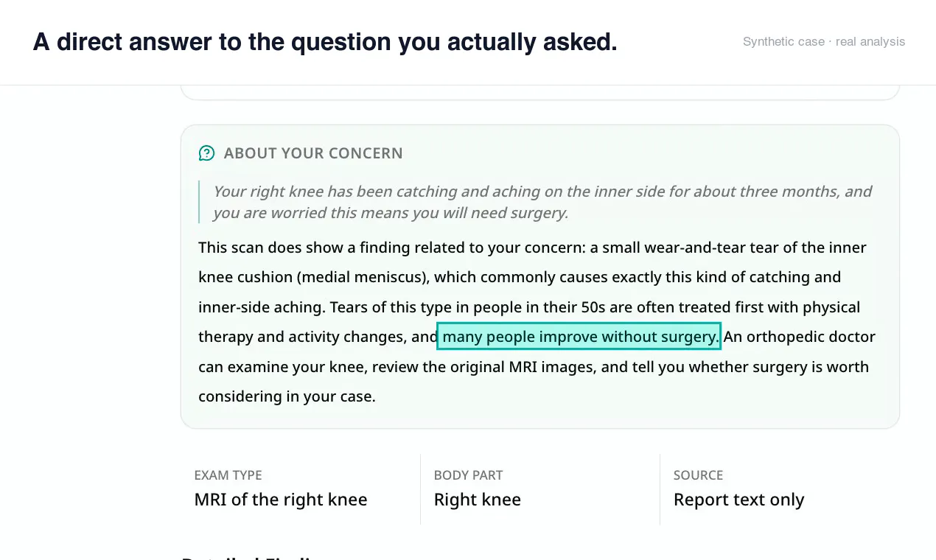Click the 'Synthetic case · real analysis' label
Image resolution: width=936 pixels, height=560 pixels.
pyautogui.click(x=824, y=42)
